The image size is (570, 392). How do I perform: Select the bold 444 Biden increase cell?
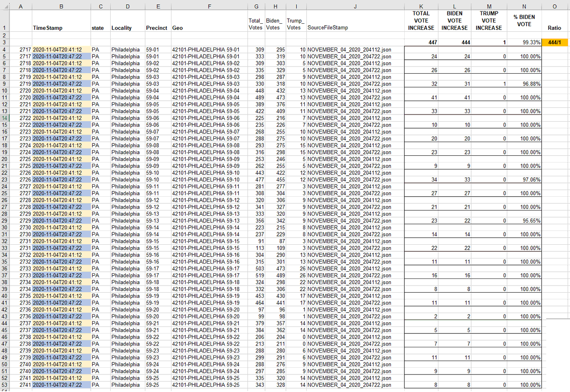click(x=455, y=42)
